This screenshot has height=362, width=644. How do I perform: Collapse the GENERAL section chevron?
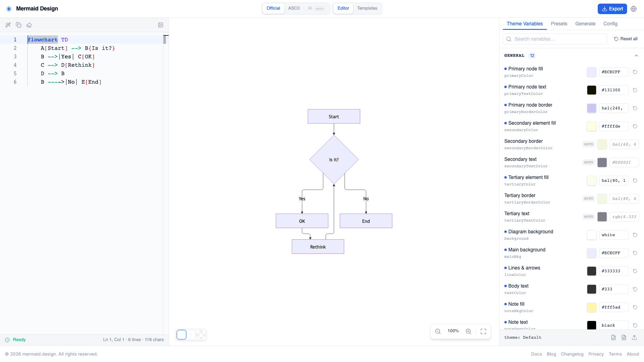(636, 56)
